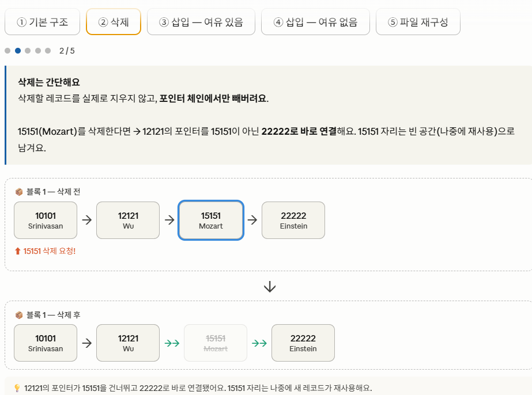Click the green double arrow before 22222 Einstein

coord(259,343)
